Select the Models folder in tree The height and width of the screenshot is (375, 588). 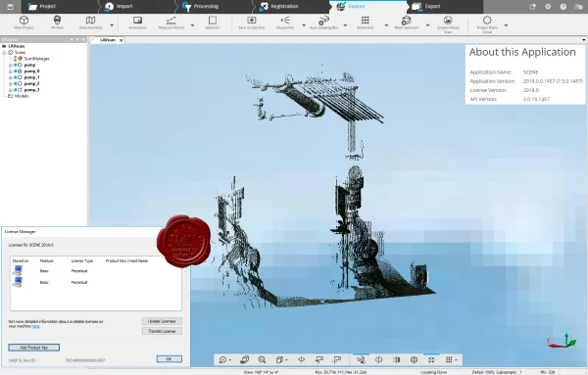coord(22,96)
